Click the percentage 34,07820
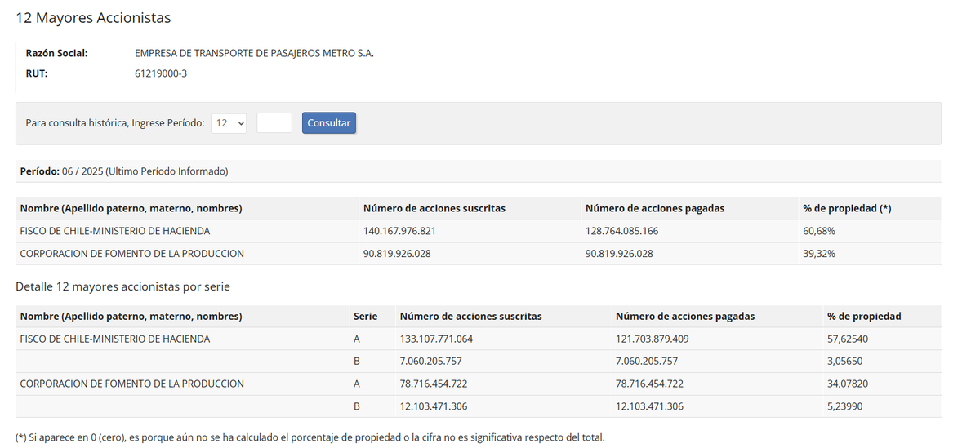This screenshot has width=980, height=448. click(848, 384)
